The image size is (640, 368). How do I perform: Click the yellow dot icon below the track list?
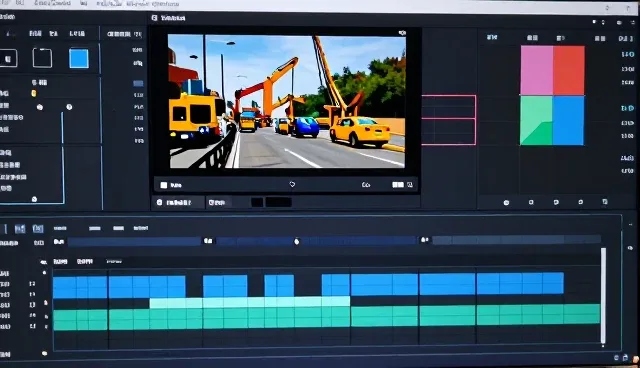[x=44, y=353]
